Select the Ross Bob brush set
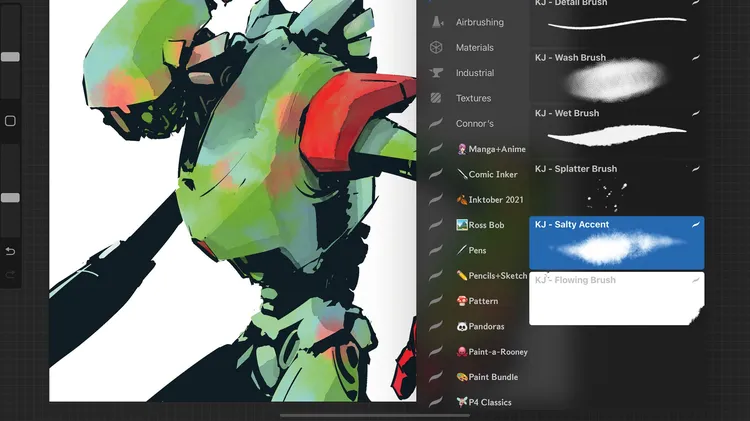 point(480,225)
